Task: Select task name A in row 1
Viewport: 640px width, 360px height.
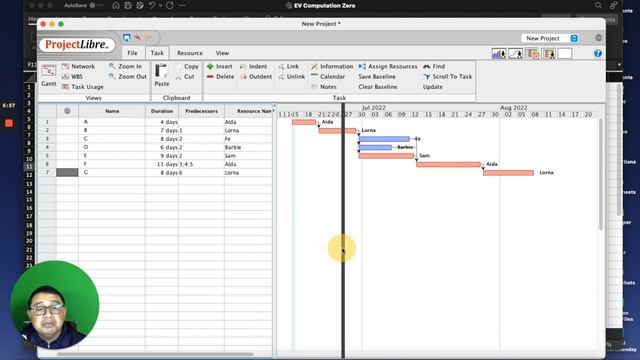Action: 112,122
